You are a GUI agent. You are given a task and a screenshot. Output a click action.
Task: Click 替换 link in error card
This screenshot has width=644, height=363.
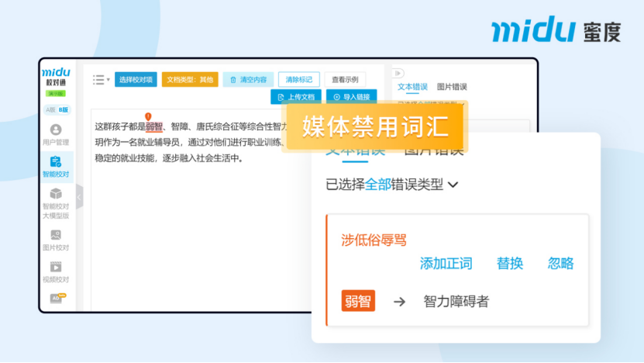509,263
